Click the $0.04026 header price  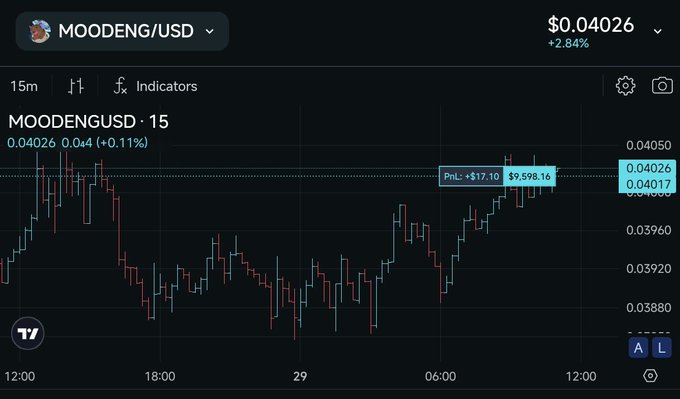click(591, 25)
